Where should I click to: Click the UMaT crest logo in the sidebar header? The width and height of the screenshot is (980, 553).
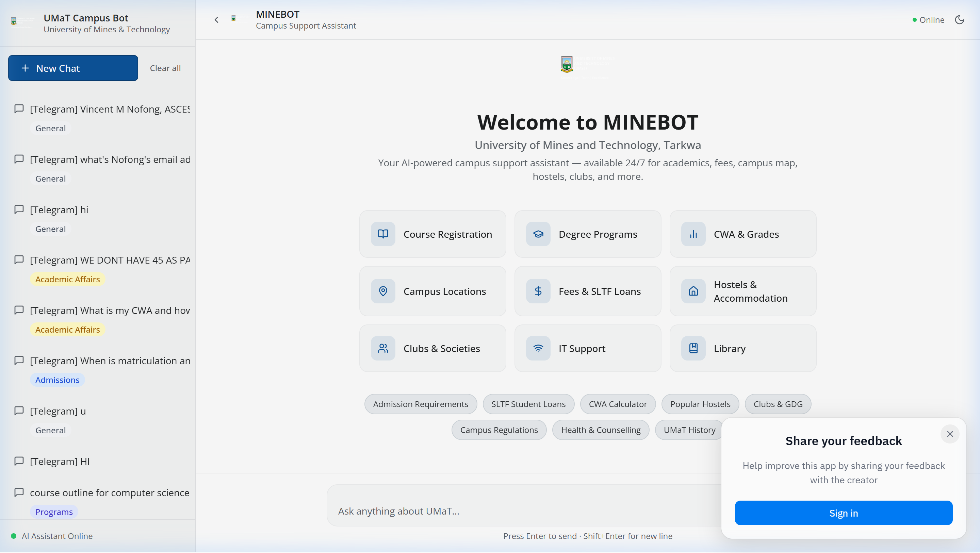click(x=14, y=21)
